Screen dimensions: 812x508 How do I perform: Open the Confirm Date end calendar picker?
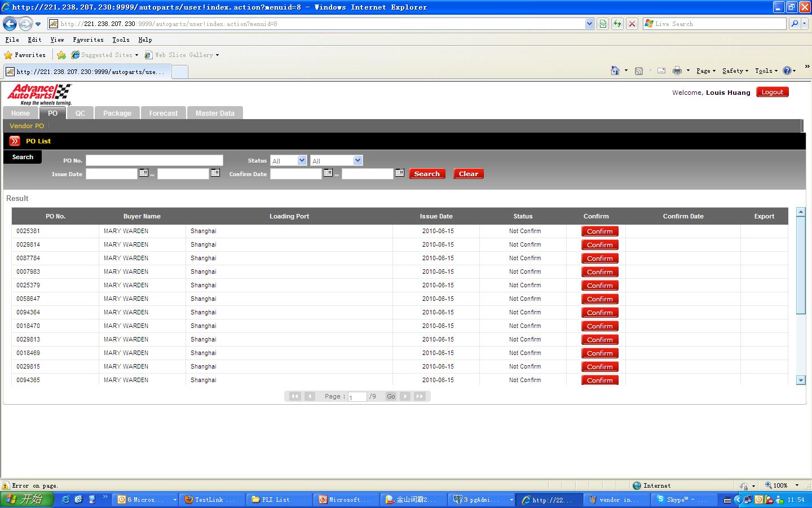tap(399, 173)
